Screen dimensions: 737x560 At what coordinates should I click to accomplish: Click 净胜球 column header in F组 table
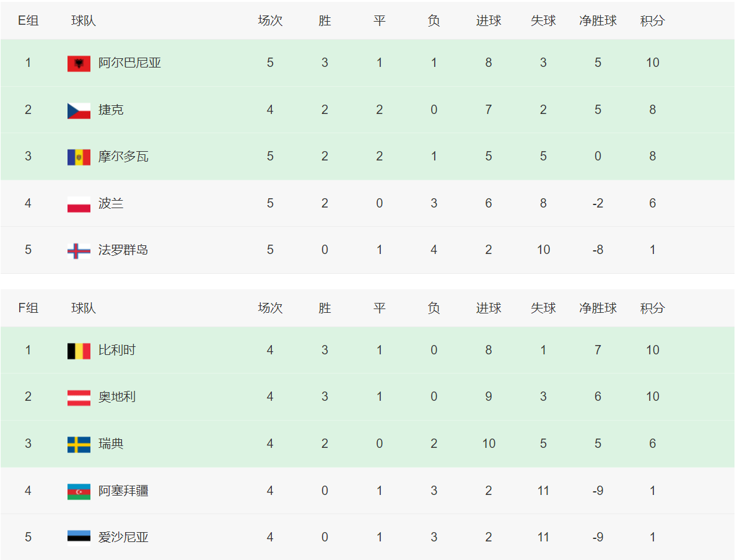(x=598, y=308)
